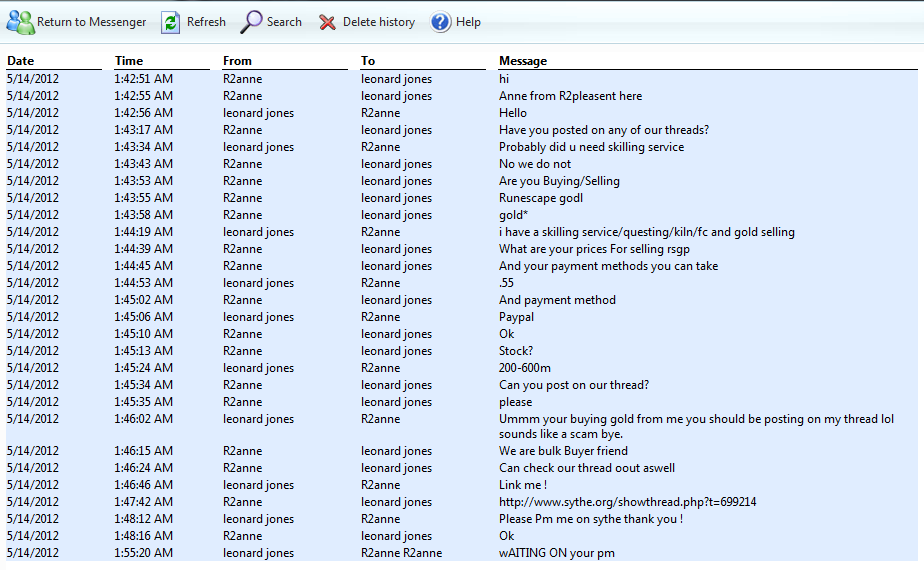Sort by the Time column header
This screenshot has height=570, width=924.
(129, 61)
